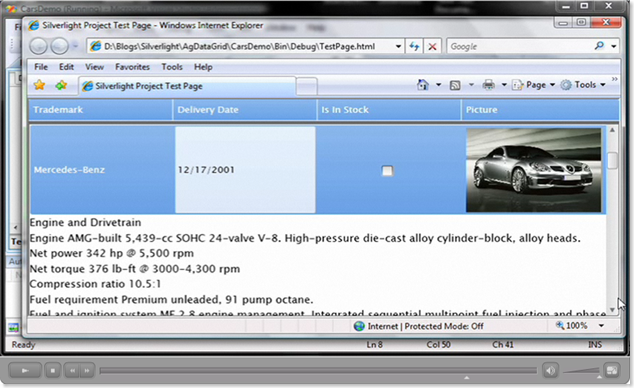Click the Picture column header
The width and height of the screenshot is (634, 388).
(x=540, y=110)
